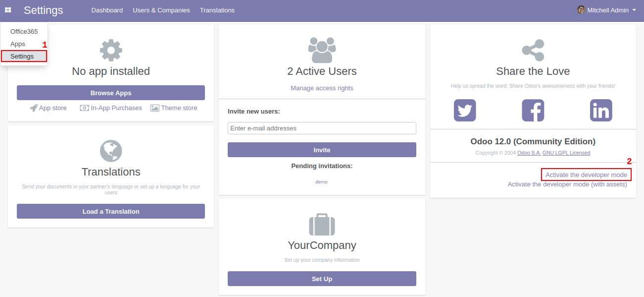The image size is (644, 297).
Task: Open the Users & Companies menu
Action: point(161,10)
